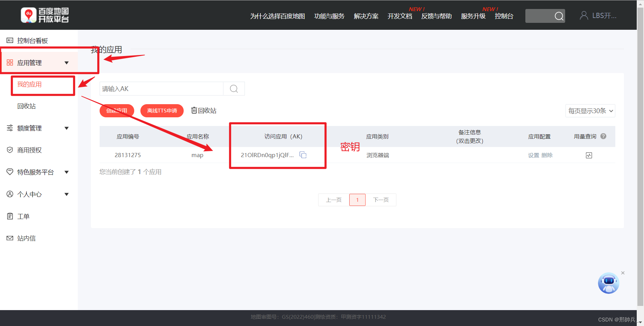Viewport: 644px width, 326px height.
Task: Click the 用量查询 help question icon
Action: coord(604,136)
